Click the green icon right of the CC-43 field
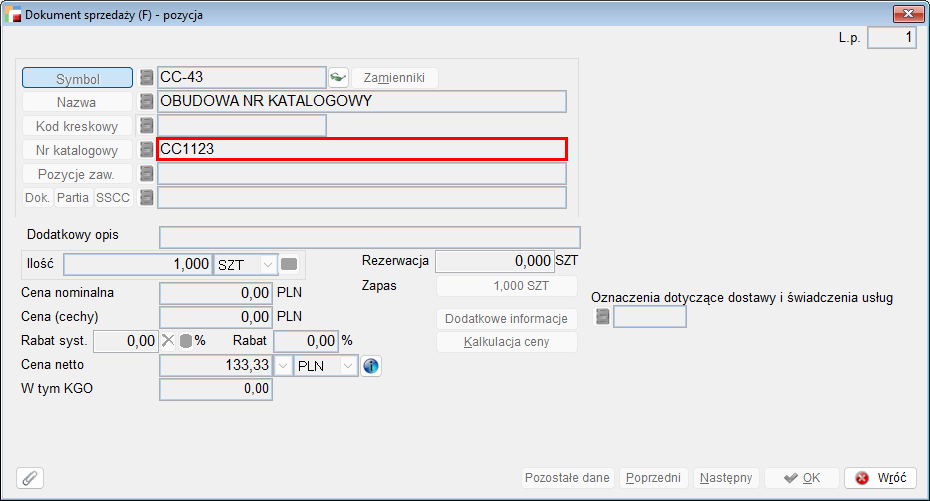The width and height of the screenshot is (930, 501). [x=338, y=77]
